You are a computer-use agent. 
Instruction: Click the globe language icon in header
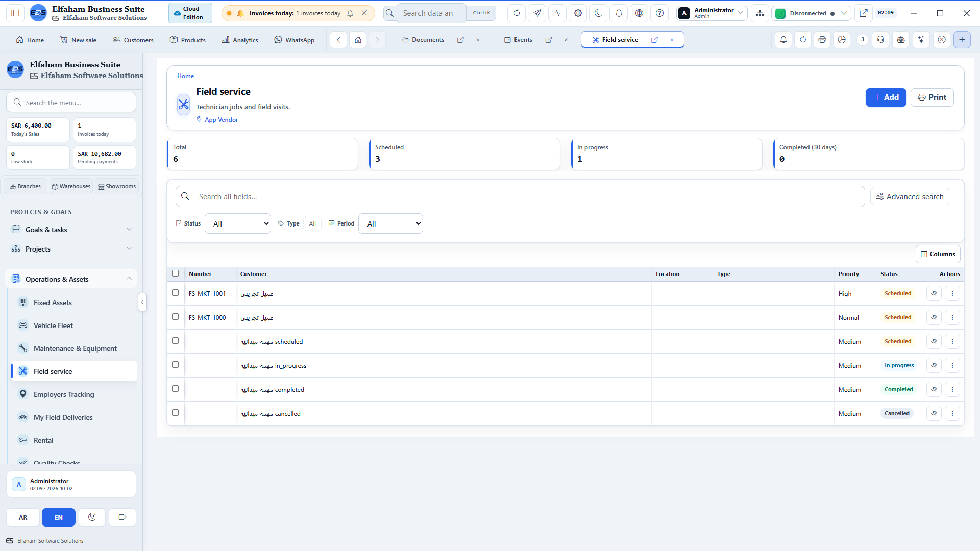[639, 13]
